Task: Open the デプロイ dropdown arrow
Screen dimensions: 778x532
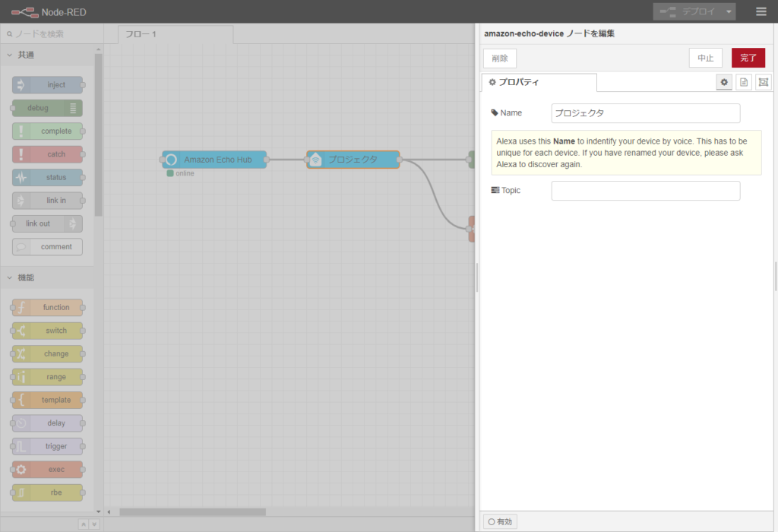Action: pos(729,11)
